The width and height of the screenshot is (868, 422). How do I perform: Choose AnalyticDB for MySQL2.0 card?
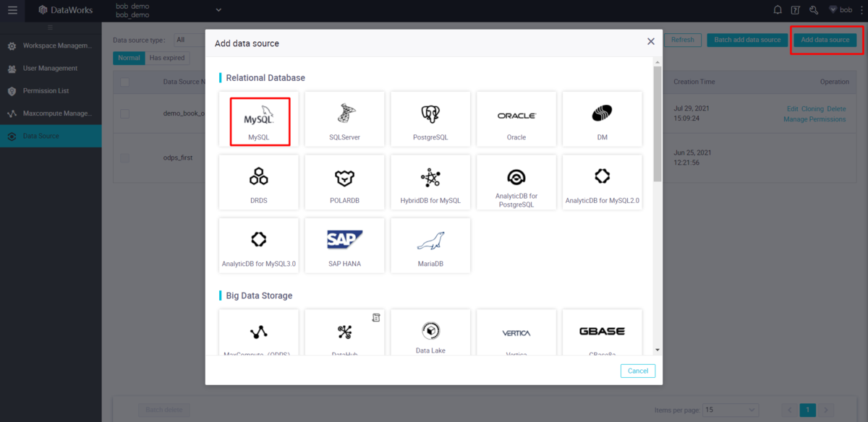point(603,182)
